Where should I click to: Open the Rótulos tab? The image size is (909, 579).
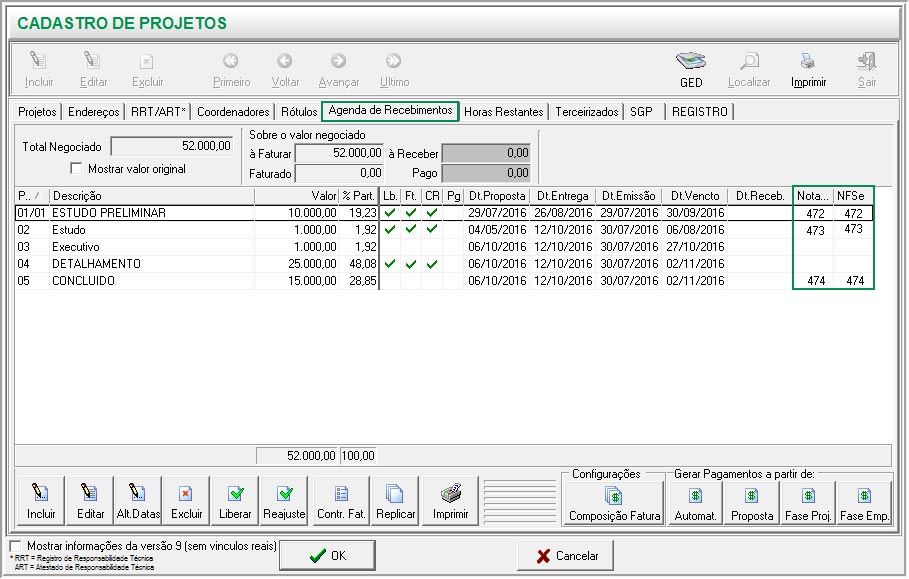299,111
